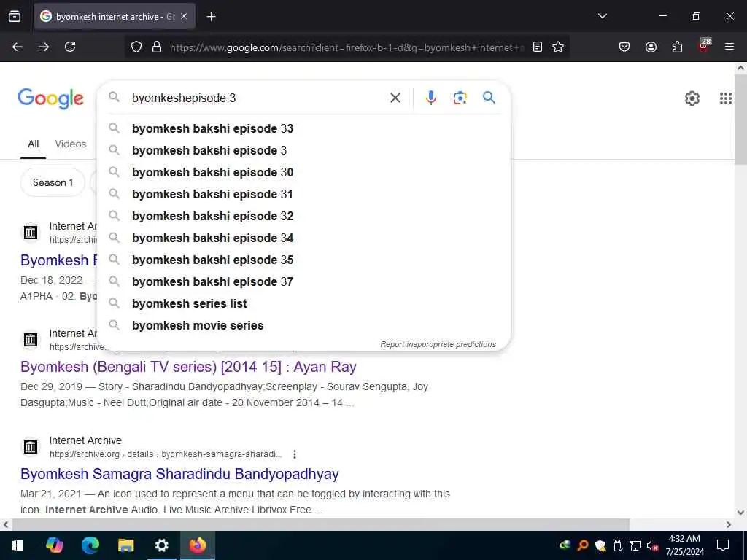Image resolution: width=747 pixels, height=560 pixels.
Task: Choose suggestion byomkesh bakshi episode 37
Action: click(304, 282)
